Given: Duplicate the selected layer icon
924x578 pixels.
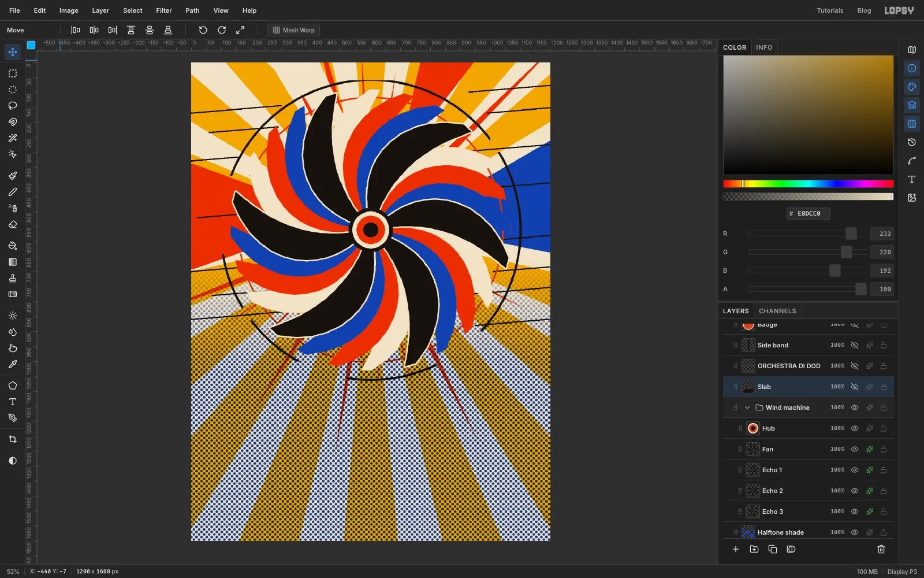Looking at the screenshot, I should tap(773, 549).
